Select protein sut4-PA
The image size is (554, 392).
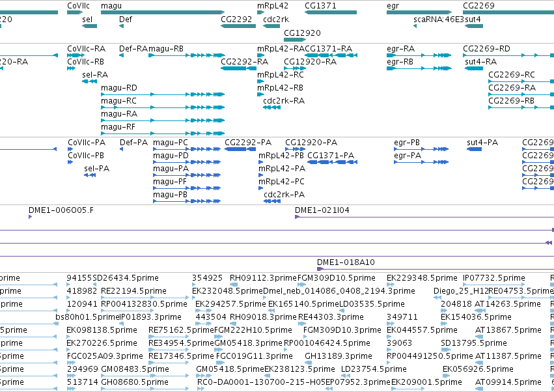482,143
